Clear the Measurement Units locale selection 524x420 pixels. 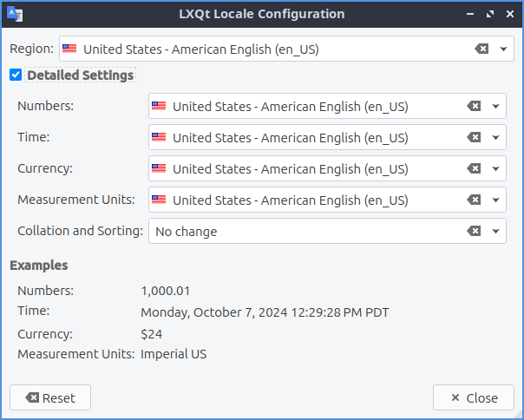474,200
